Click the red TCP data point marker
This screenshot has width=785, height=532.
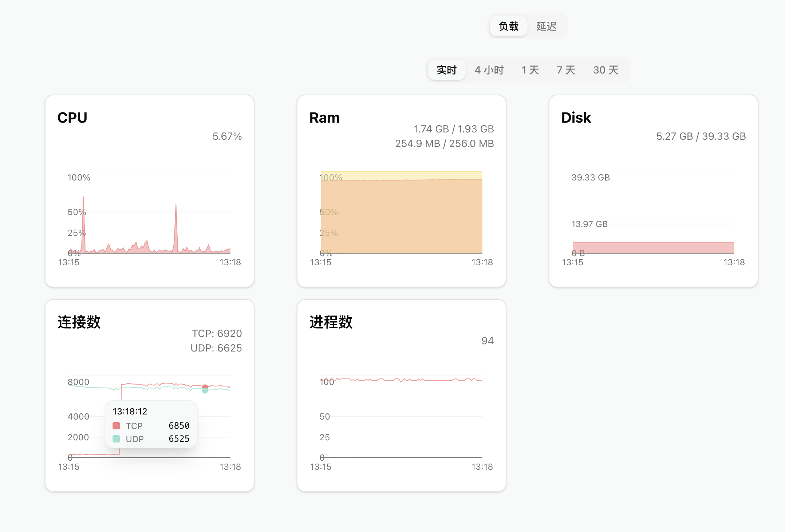click(205, 386)
